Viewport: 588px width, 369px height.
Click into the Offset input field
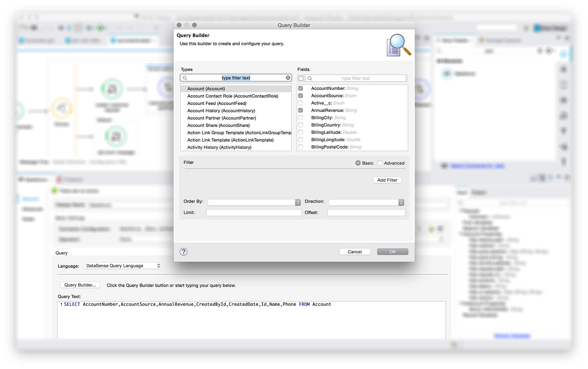(366, 213)
